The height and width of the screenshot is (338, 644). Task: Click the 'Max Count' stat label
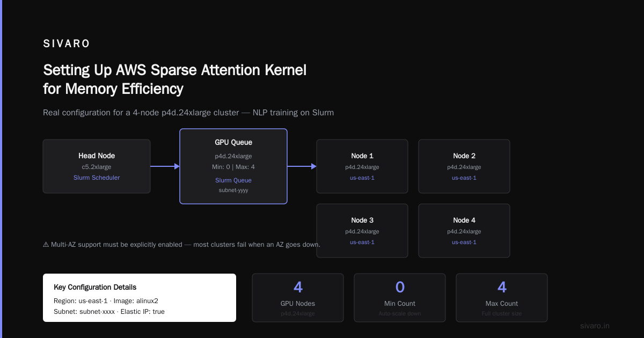click(x=502, y=303)
